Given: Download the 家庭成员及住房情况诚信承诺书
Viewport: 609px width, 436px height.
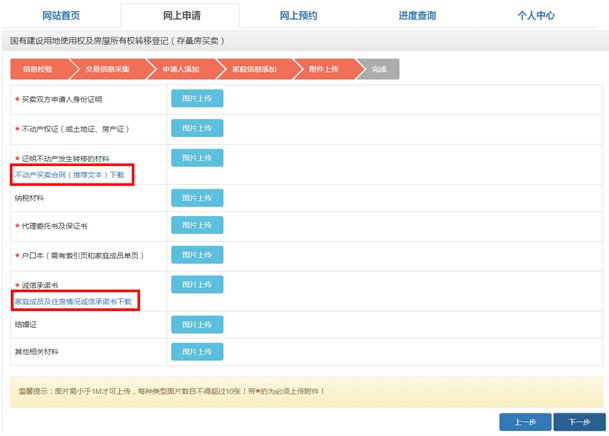Looking at the screenshot, I should 72,300.
